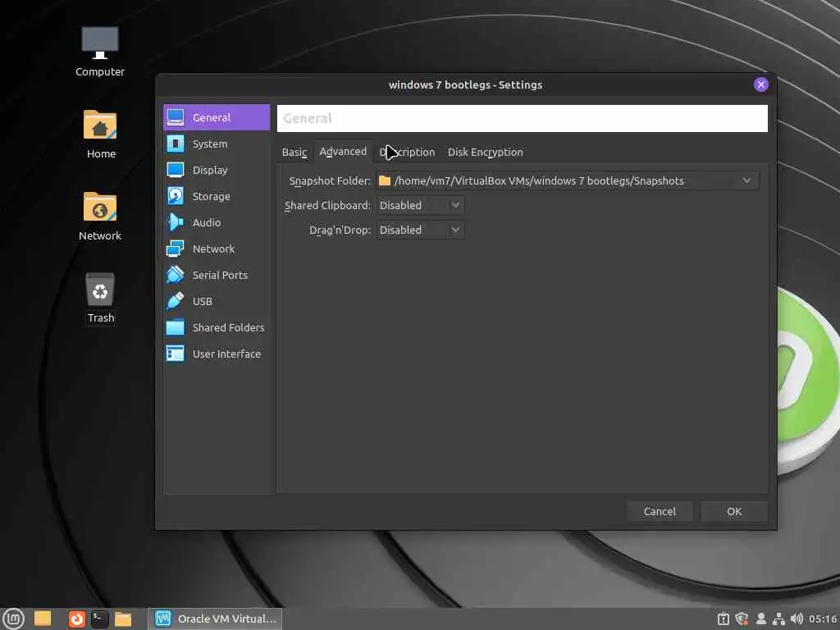The width and height of the screenshot is (840, 630).
Task: Click the user account tray icon
Action: tap(760, 619)
